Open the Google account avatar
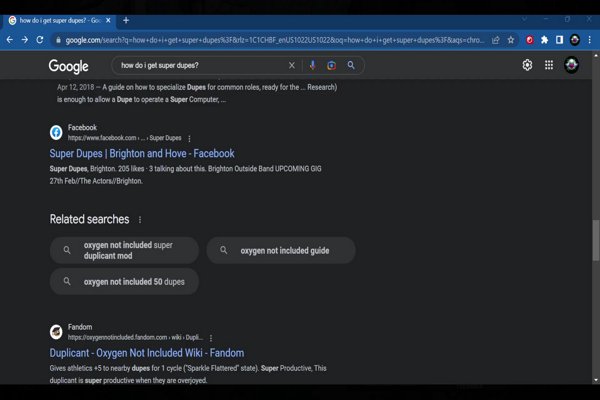 point(572,65)
